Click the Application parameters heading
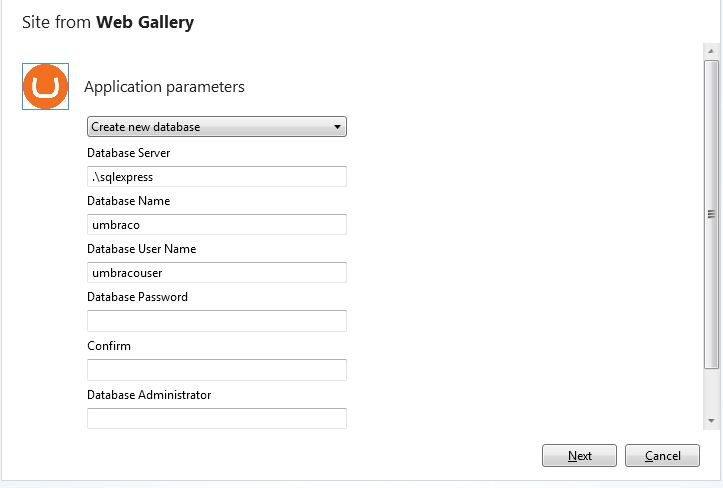 (164, 87)
